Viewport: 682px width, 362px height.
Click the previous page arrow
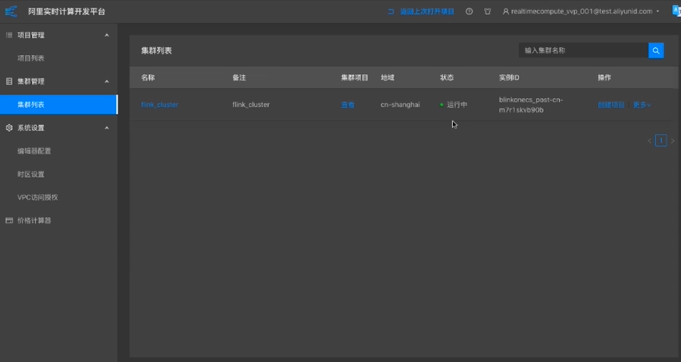pos(649,141)
